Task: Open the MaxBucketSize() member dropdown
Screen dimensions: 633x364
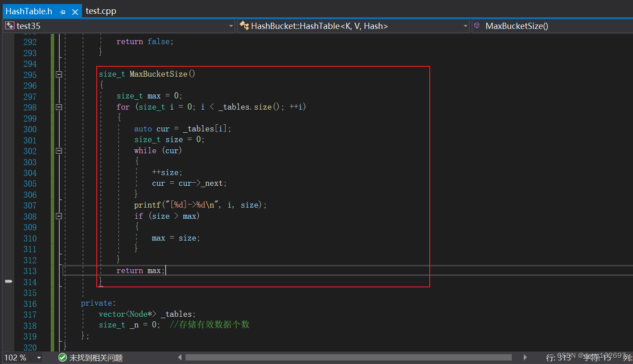Action: click(x=552, y=26)
